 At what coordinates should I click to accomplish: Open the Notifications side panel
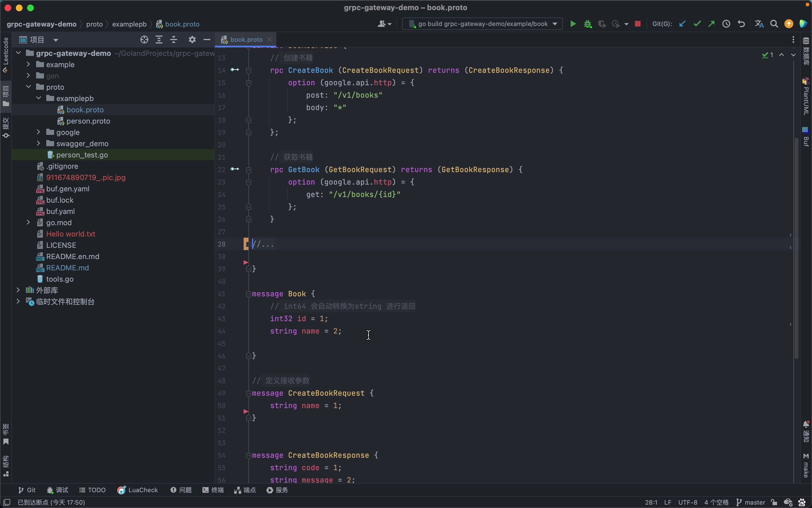(806, 432)
